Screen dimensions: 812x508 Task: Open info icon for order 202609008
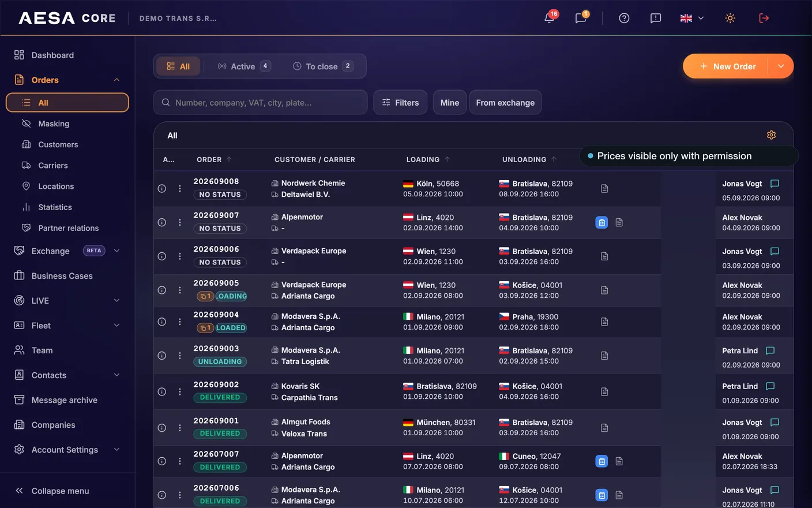162,189
